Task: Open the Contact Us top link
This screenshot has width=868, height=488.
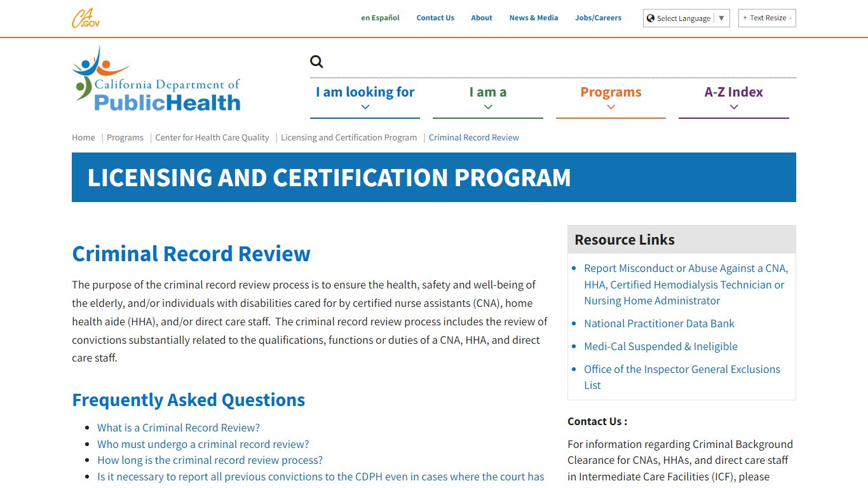Action: (435, 18)
